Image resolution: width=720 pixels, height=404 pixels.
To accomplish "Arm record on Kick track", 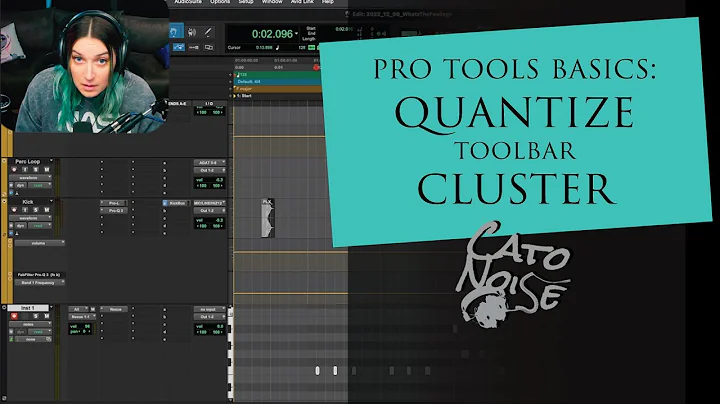I will coord(14,210).
